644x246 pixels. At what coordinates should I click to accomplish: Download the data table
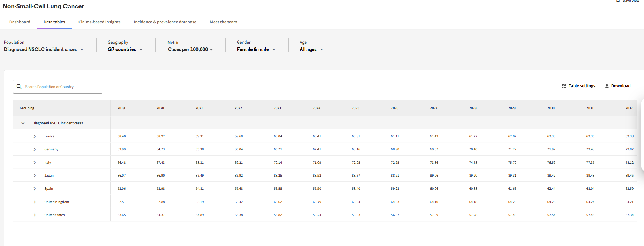coord(617,86)
